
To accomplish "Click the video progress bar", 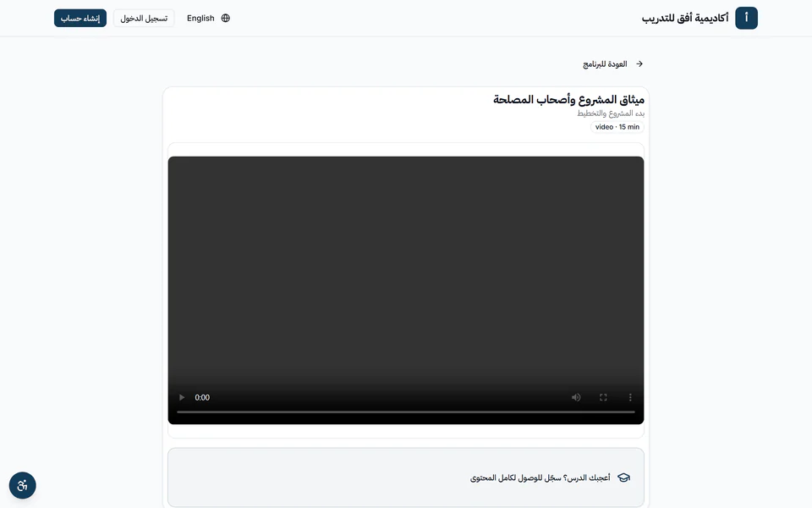I will tap(406, 412).
